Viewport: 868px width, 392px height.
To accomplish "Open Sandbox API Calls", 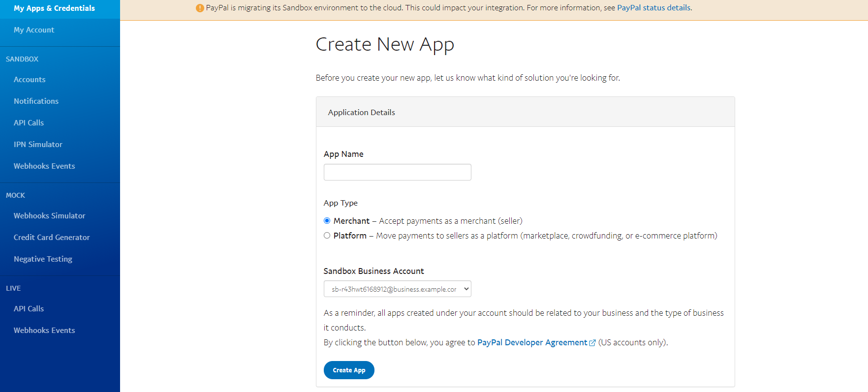I will pos(29,123).
